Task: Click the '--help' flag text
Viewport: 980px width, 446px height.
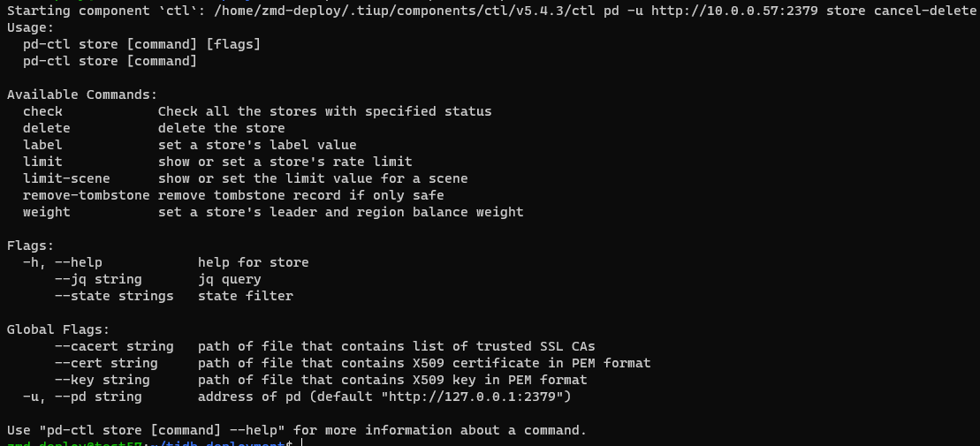Action: [78, 262]
